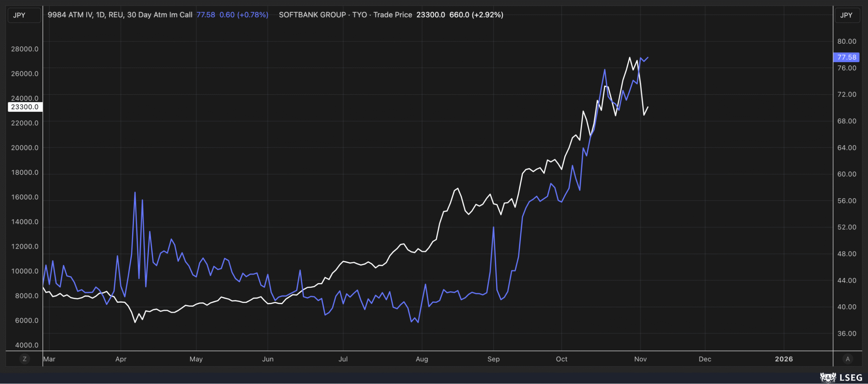The image size is (868, 384).
Task: Click the 0.60 (+0.78%) change value
Action: pos(244,15)
